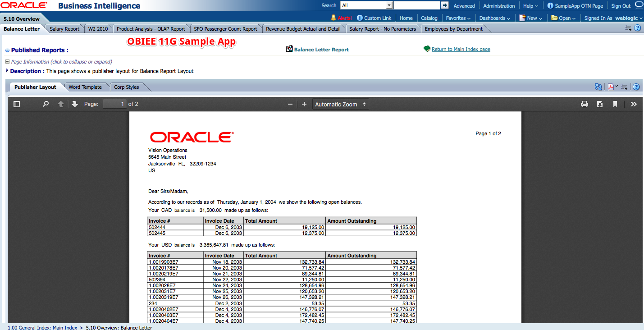Open the bookmarks in PDF viewer
This screenshot has height=330, width=644.
pos(615,104)
